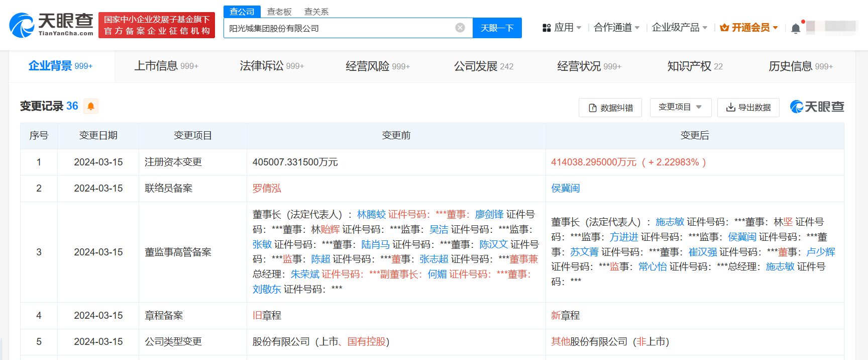Open 方进进 person link
Image resolution: width=868 pixels, height=360 pixels.
[x=624, y=237]
